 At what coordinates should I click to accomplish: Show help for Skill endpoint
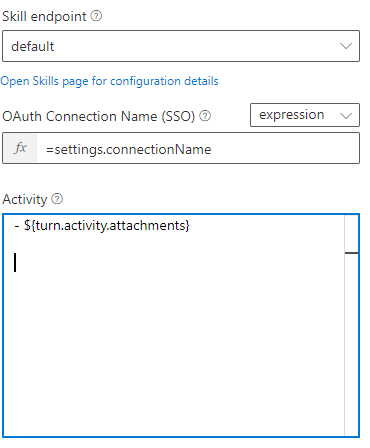pyautogui.click(x=96, y=16)
